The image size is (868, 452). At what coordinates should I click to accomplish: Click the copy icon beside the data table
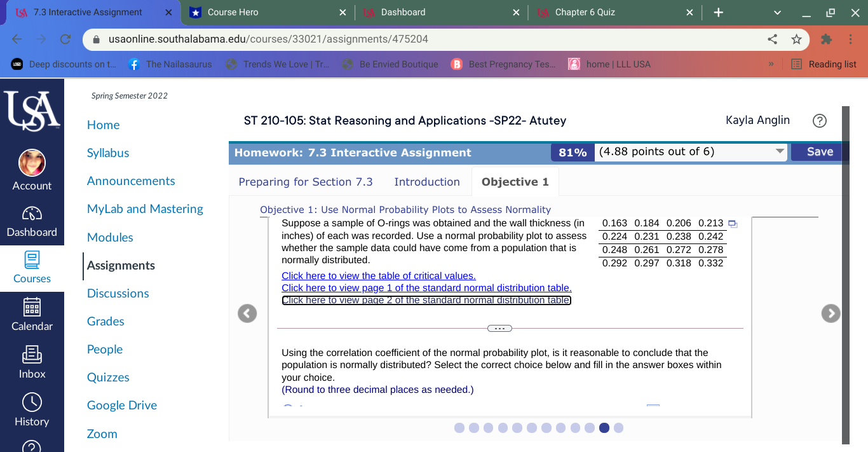pos(733,224)
